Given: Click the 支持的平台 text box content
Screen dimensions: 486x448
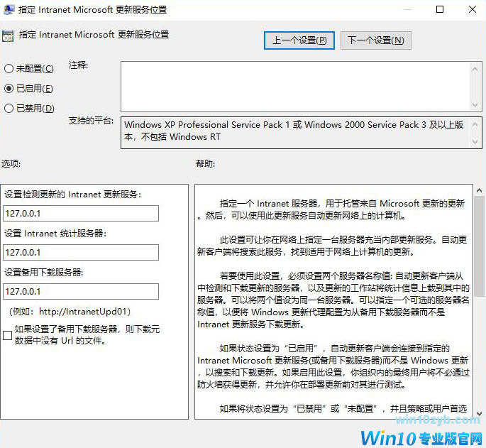Looking at the screenshot, I should pos(294,131).
